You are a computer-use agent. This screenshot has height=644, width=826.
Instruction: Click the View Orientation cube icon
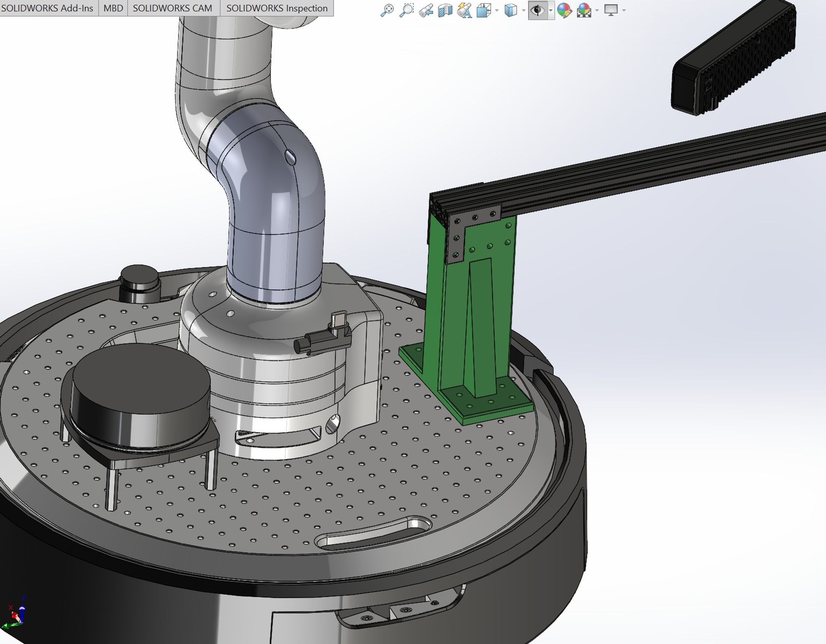point(484,10)
